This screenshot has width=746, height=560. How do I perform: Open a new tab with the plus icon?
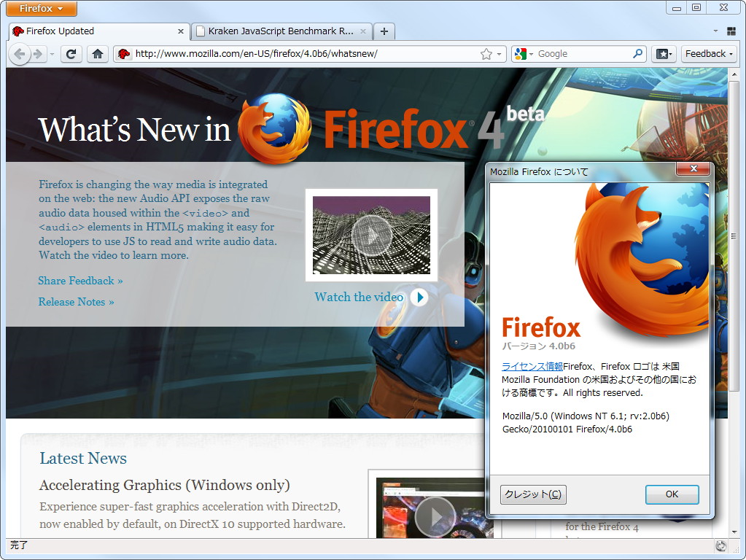384,31
